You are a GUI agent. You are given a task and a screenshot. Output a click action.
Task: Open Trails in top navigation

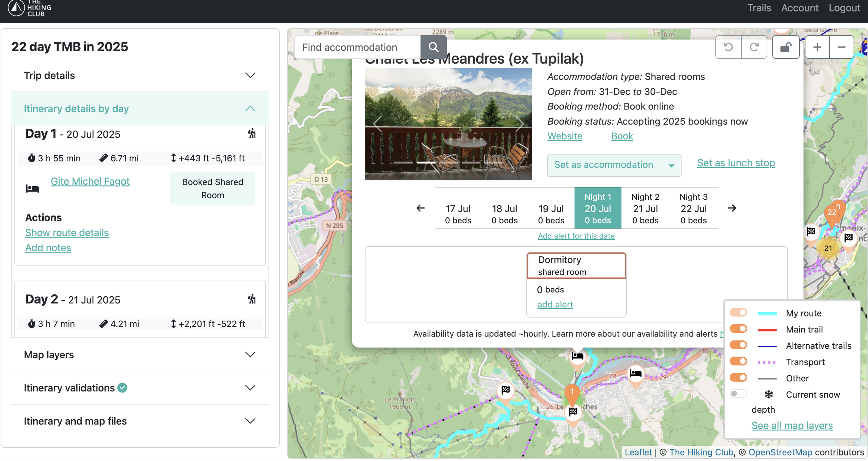(x=759, y=8)
